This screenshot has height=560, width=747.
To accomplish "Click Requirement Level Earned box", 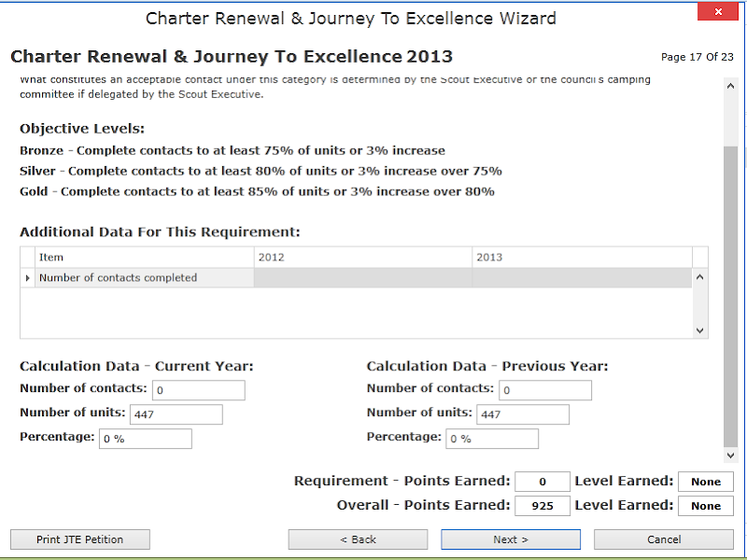I will 706,482.
